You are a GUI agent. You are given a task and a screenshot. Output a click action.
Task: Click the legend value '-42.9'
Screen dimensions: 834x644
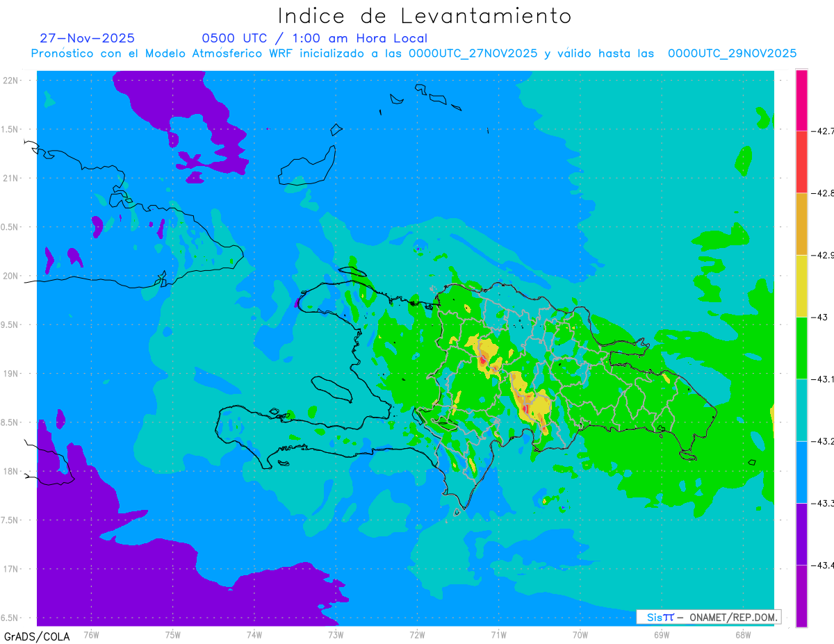823,255
